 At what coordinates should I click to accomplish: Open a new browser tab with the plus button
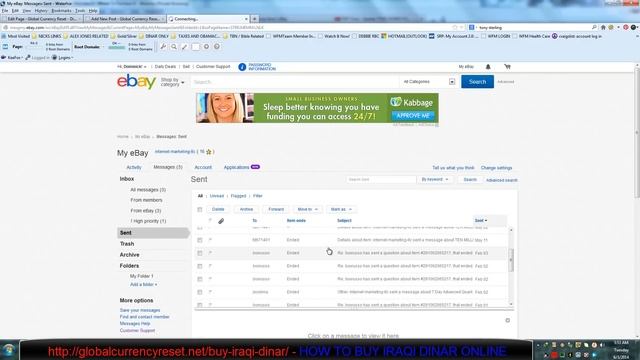(x=254, y=19)
